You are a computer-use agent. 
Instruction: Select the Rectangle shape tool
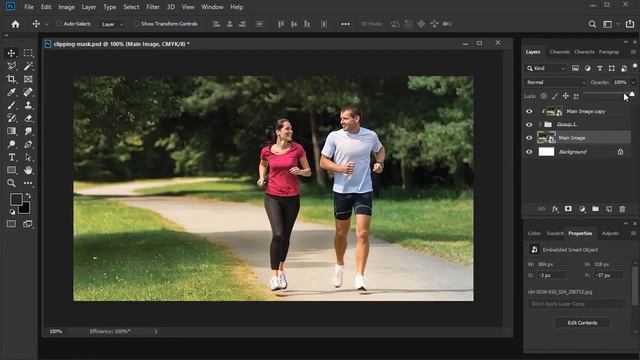tap(11, 170)
